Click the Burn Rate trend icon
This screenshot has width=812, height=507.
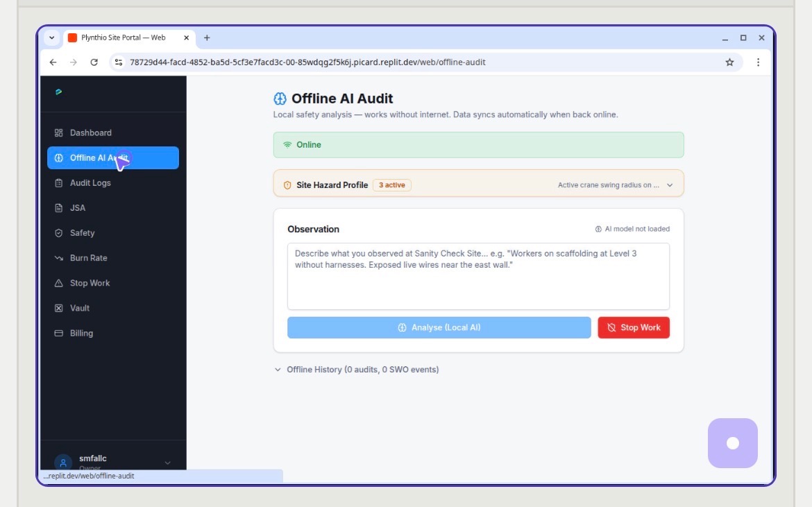pos(58,258)
